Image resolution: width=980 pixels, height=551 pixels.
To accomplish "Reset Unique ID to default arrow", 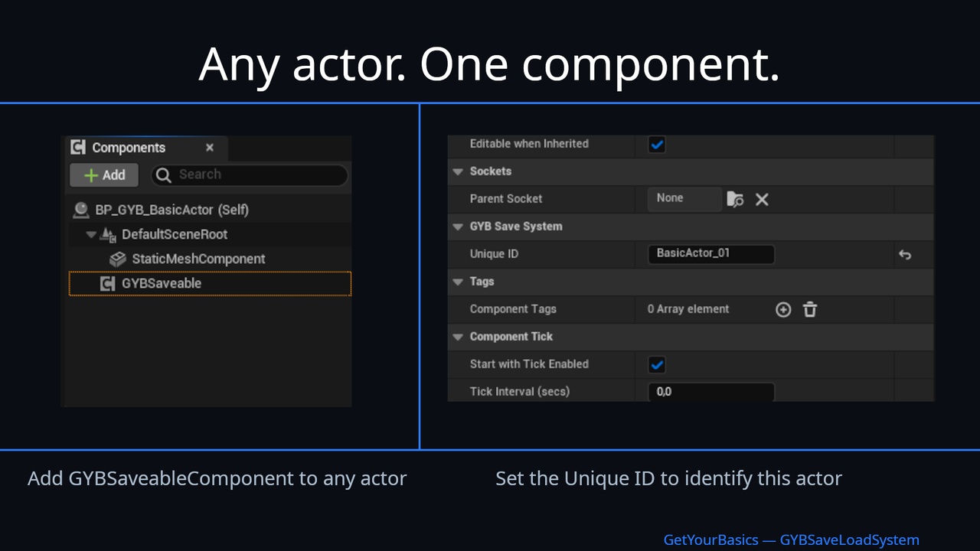I will (x=905, y=255).
